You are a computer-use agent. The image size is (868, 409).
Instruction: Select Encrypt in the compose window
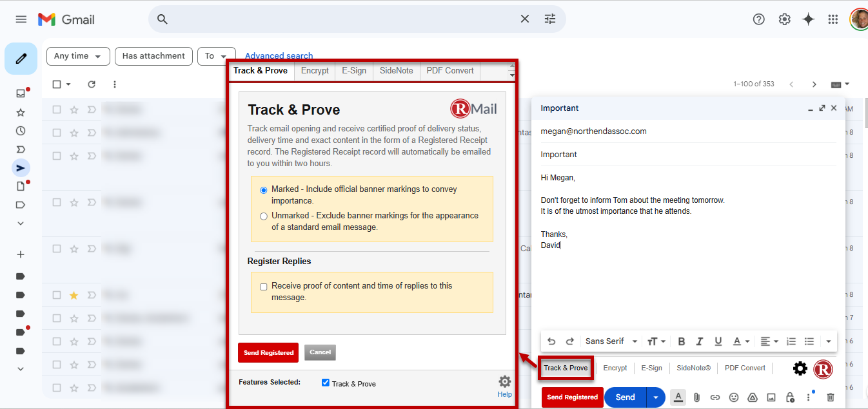615,368
